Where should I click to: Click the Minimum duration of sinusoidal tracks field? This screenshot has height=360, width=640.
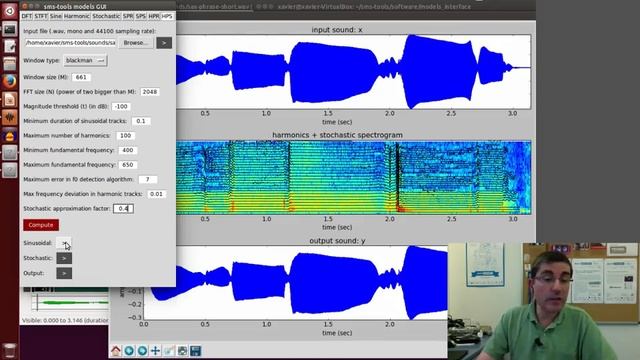[141, 121]
